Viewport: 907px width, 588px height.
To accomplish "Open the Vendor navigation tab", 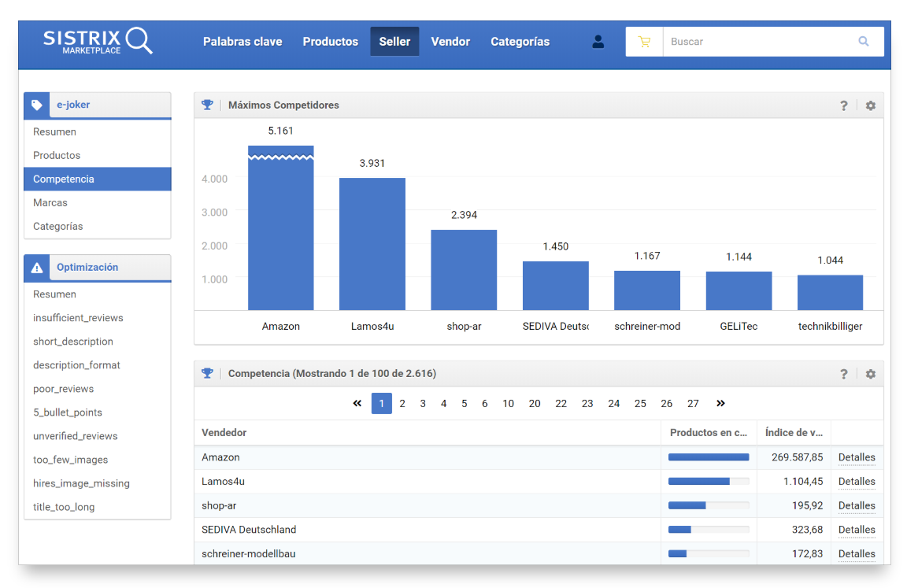I will 450,42.
